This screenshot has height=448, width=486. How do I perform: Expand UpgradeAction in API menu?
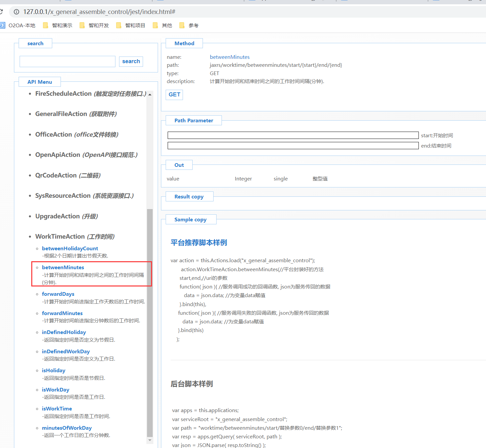[x=67, y=216]
